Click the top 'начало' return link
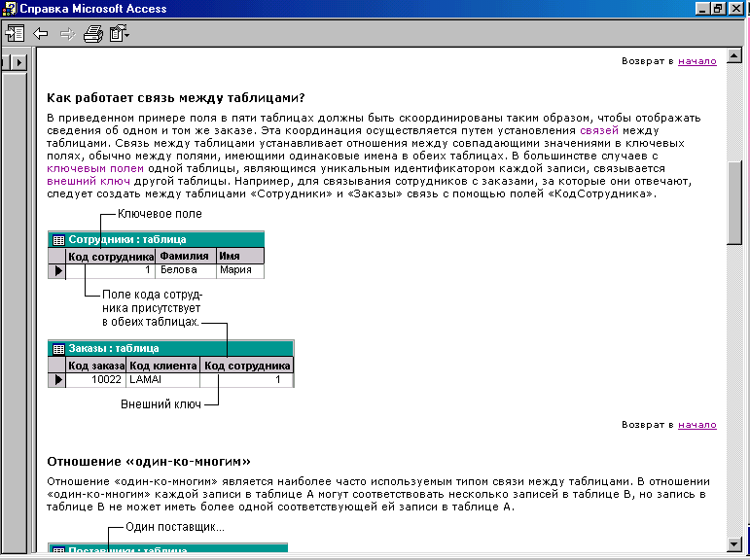This screenshot has height=560, width=750. point(696,60)
